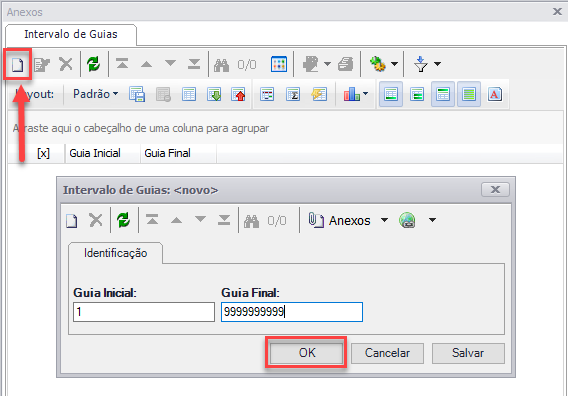Close the Intervalo de Guias dialog
568x396 pixels.
[x=495, y=189]
